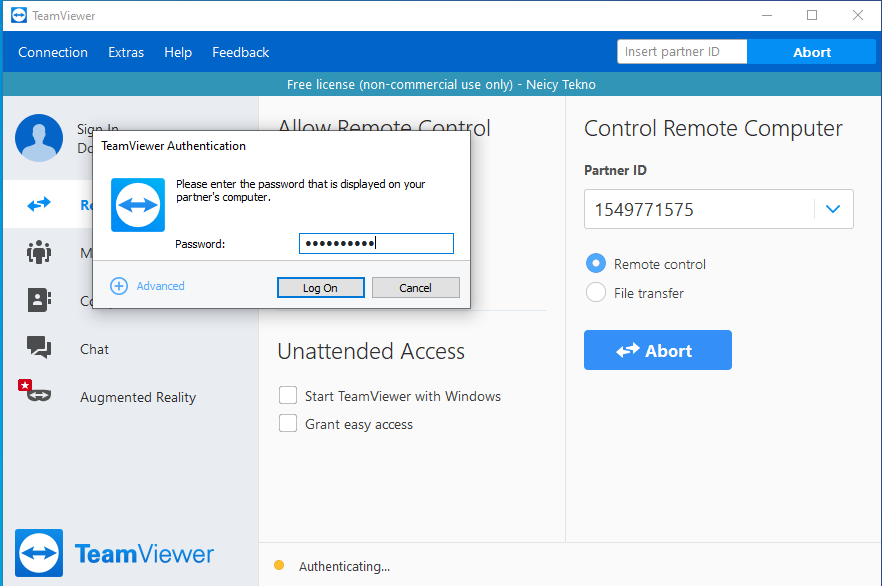882x586 pixels.
Task: Select the Remote control radio button
Action: point(596,263)
